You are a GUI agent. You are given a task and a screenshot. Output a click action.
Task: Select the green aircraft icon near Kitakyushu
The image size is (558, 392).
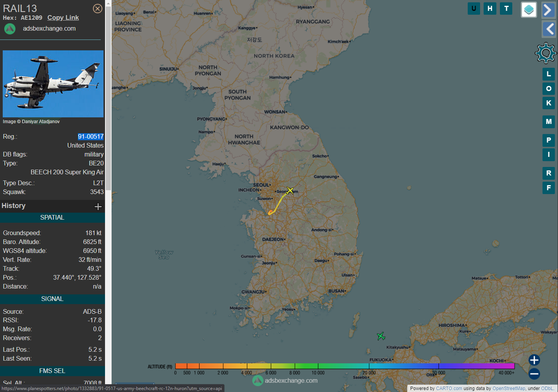click(x=381, y=336)
